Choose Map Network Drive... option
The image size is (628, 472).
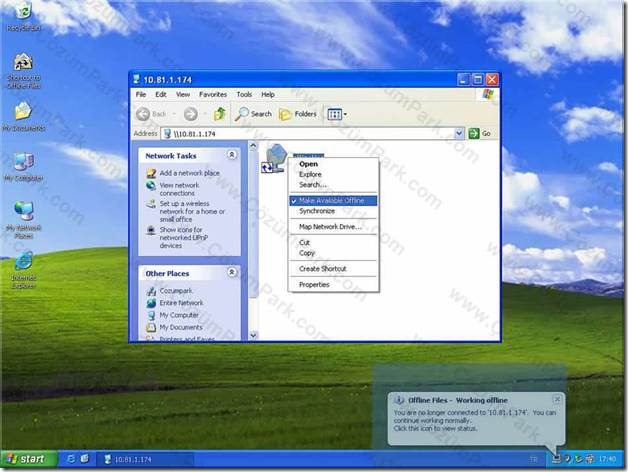pyautogui.click(x=333, y=227)
